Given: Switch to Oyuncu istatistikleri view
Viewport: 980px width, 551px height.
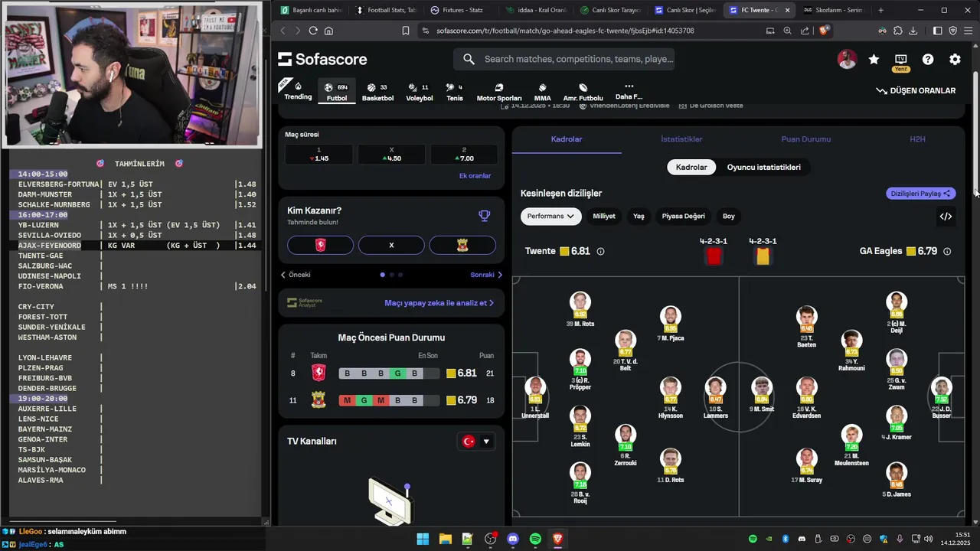Looking at the screenshot, I should pyautogui.click(x=764, y=167).
